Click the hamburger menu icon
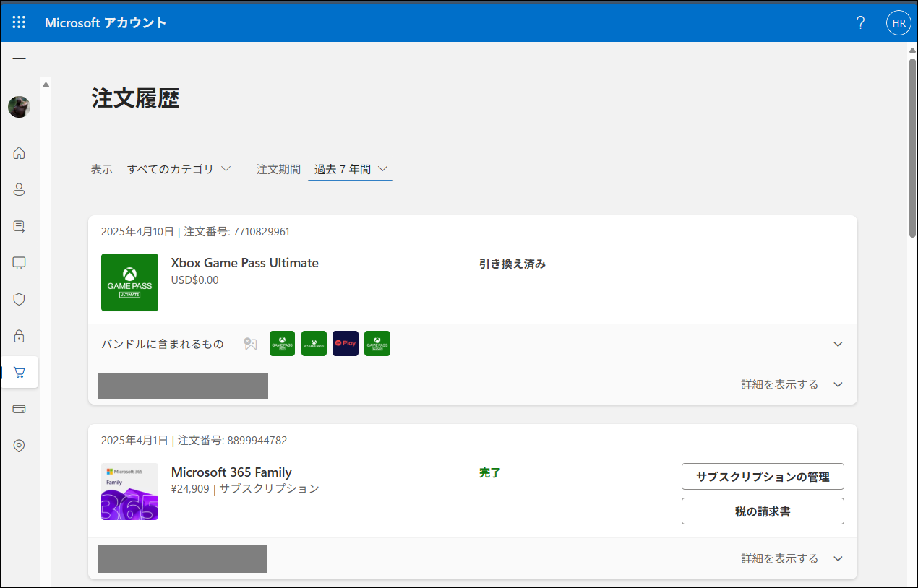The image size is (918, 588). (x=20, y=61)
